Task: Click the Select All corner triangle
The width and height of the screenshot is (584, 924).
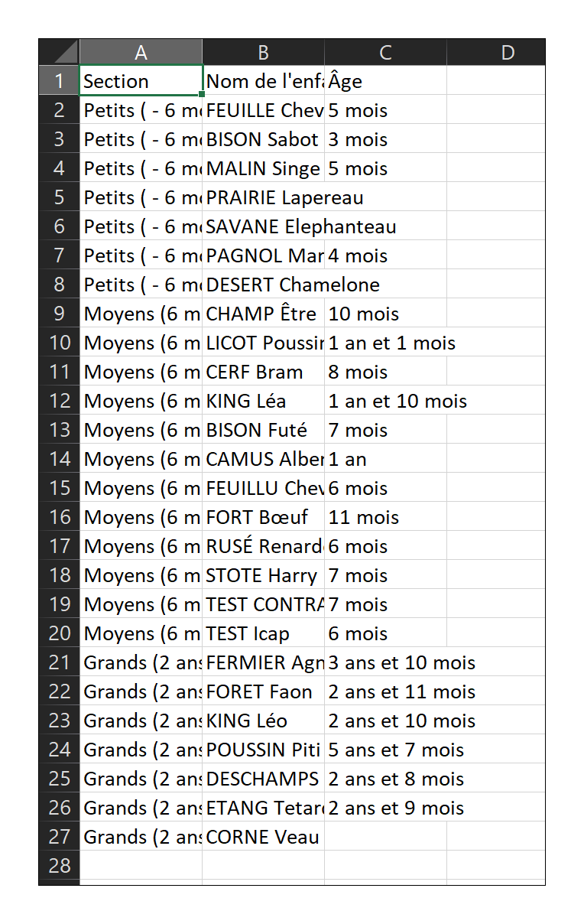Action: 59,52
